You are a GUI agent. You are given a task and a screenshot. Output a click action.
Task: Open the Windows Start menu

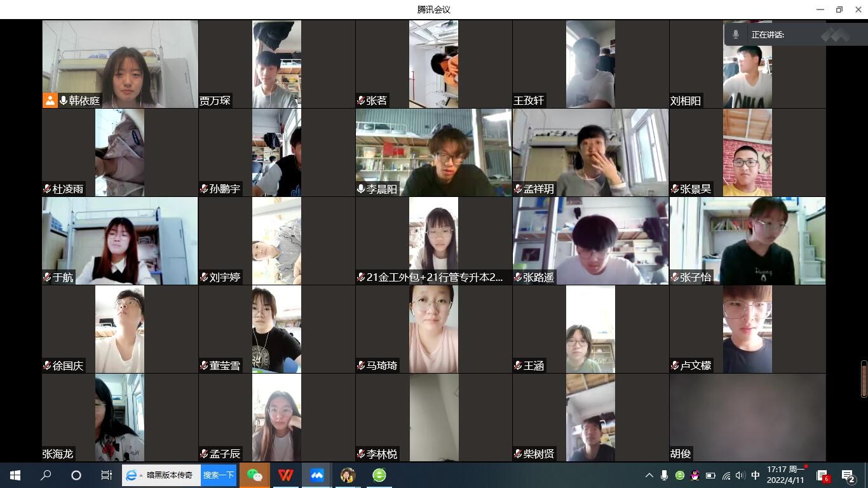coord(15,475)
